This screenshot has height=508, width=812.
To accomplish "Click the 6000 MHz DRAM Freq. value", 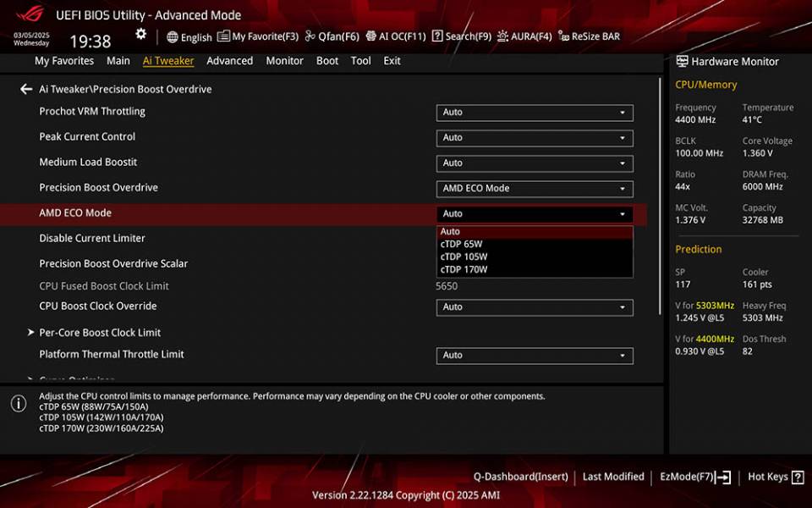I will [x=762, y=186].
